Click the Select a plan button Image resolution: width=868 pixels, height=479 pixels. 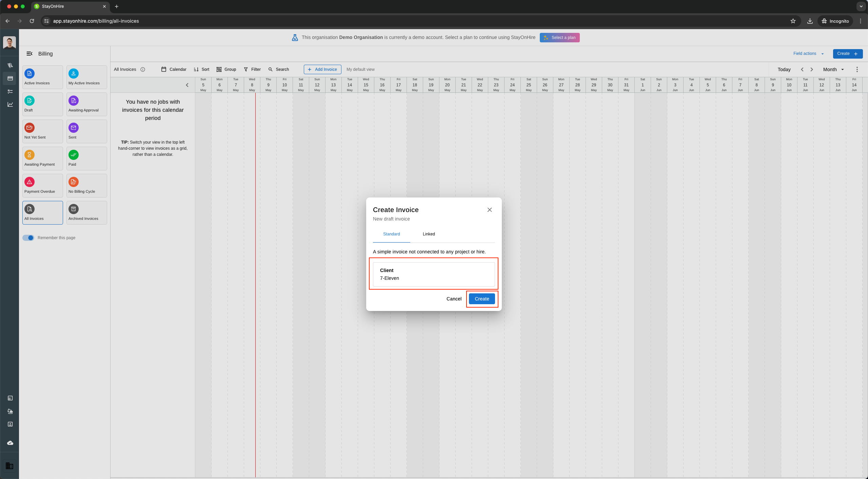tap(559, 38)
